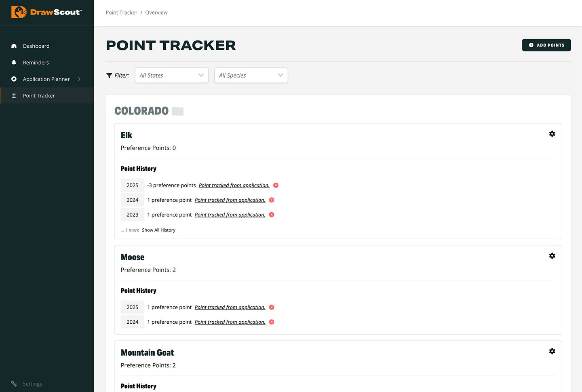Open the All Species dropdown

pos(251,75)
